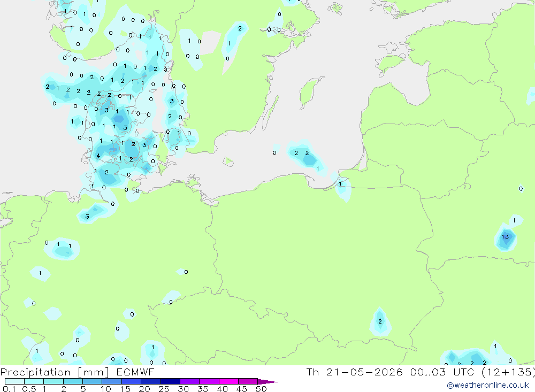The image size is (535, 392).
Task: Click the date "Th 21-05-2026" text
Action: point(354,372)
